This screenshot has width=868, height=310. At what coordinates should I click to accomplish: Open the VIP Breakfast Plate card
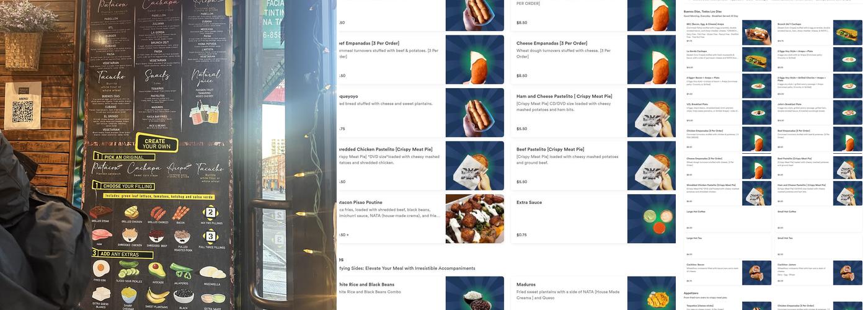(x=727, y=112)
